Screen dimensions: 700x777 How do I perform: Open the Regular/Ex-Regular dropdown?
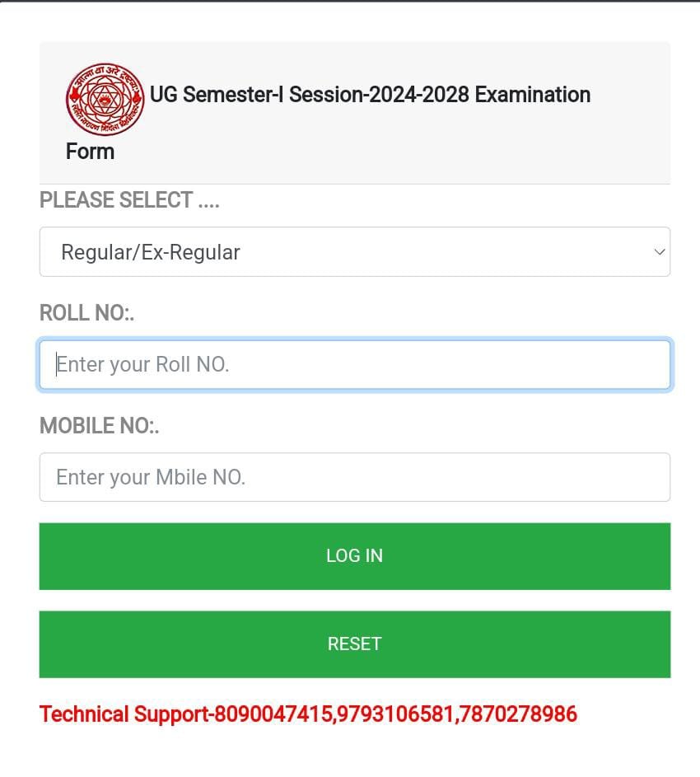354,252
